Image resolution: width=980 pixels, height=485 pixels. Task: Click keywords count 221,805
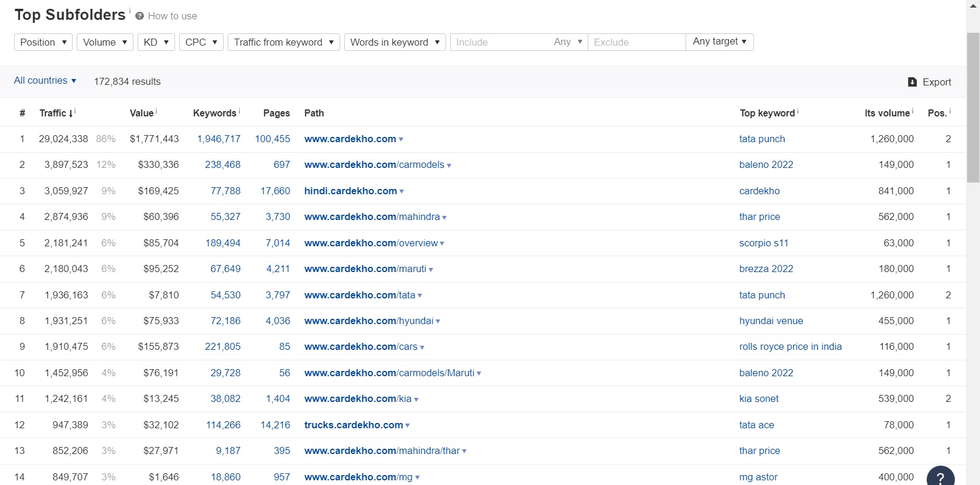click(x=222, y=346)
